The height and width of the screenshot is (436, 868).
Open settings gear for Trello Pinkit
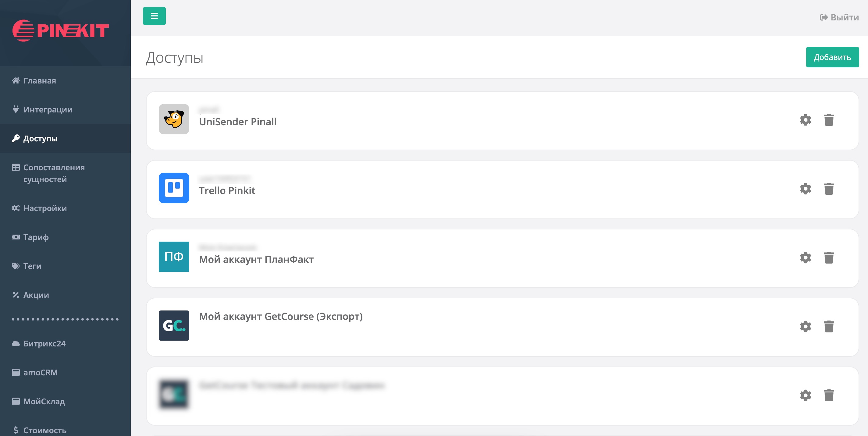(805, 189)
